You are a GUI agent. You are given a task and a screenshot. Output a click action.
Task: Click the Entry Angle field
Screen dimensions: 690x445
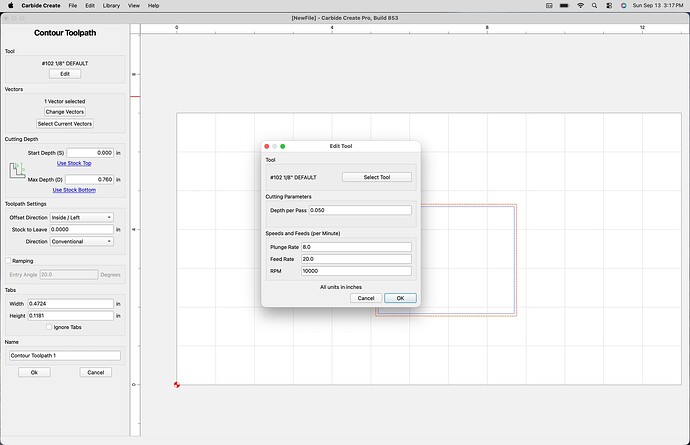pyautogui.click(x=69, y=275)
